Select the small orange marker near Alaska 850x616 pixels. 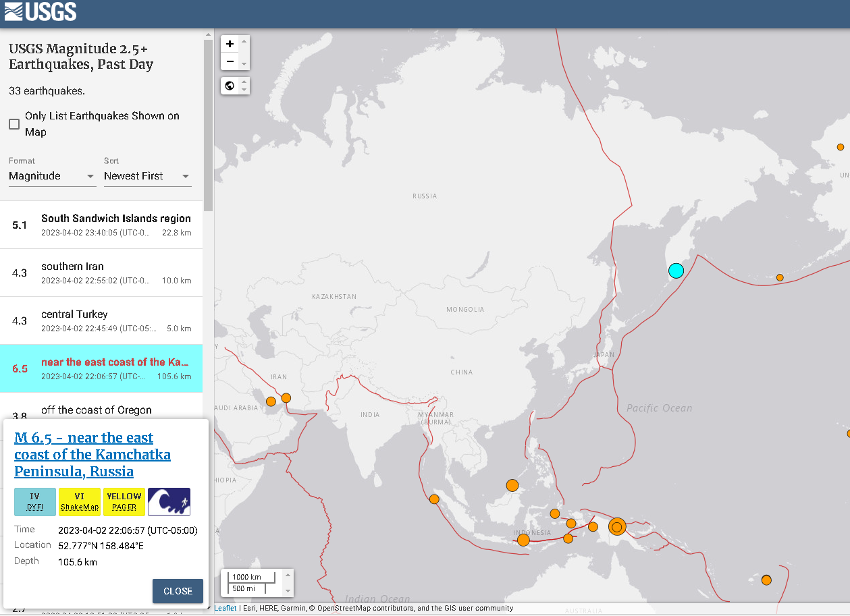point(841,147)
